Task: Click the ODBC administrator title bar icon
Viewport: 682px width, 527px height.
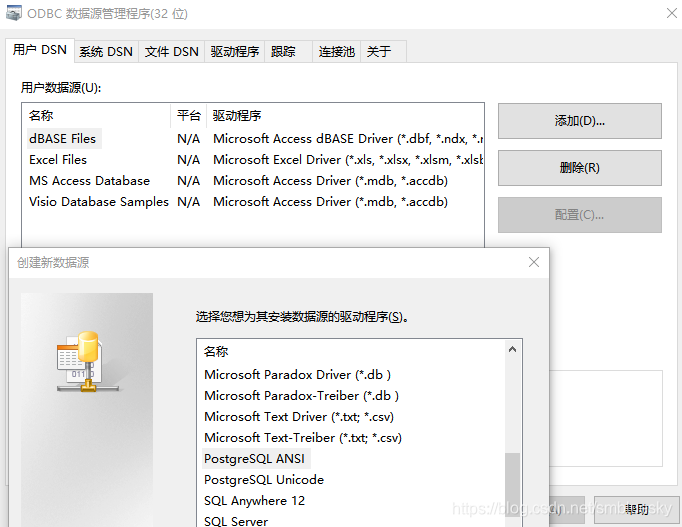Action: coord(13,13)
